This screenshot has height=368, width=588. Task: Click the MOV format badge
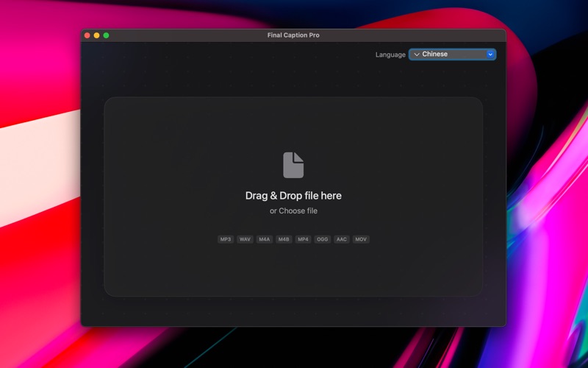click(x=361, y=239)
